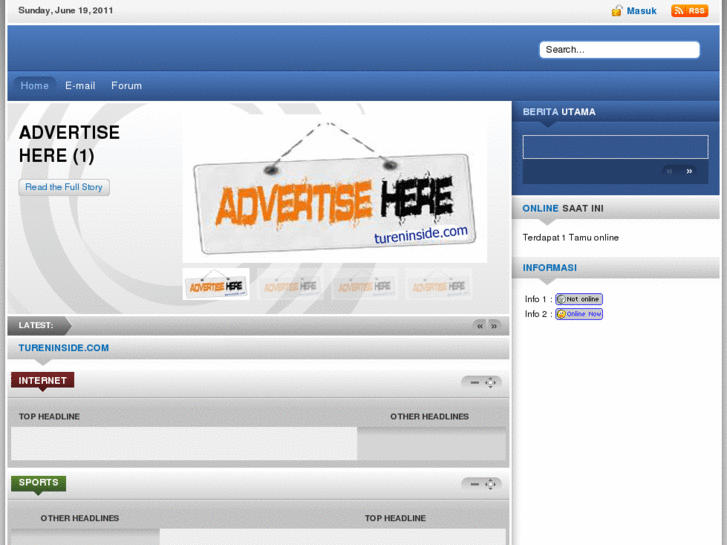Viewport: 727px width, 545px height.
Task: Click TOP HEADLINE label under Sports
Action: [395, 518]
